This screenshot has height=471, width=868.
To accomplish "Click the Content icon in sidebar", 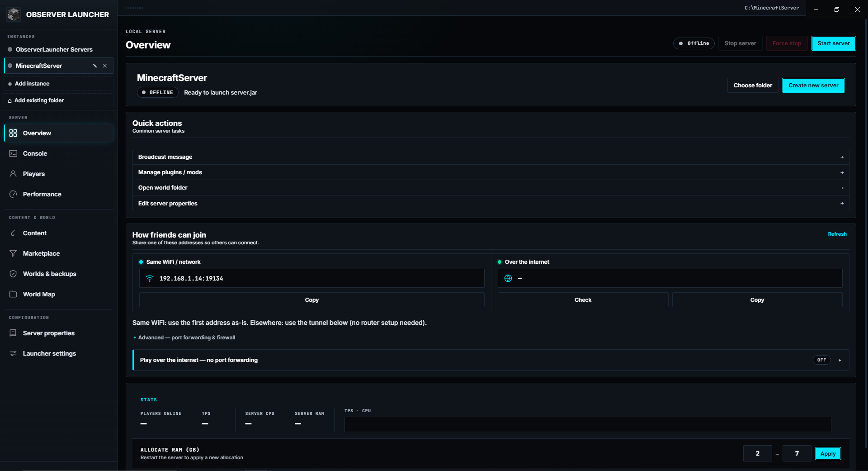I will point(13,233).
